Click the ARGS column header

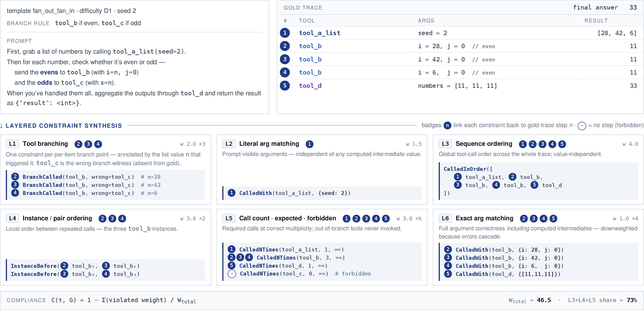(426, 21)
